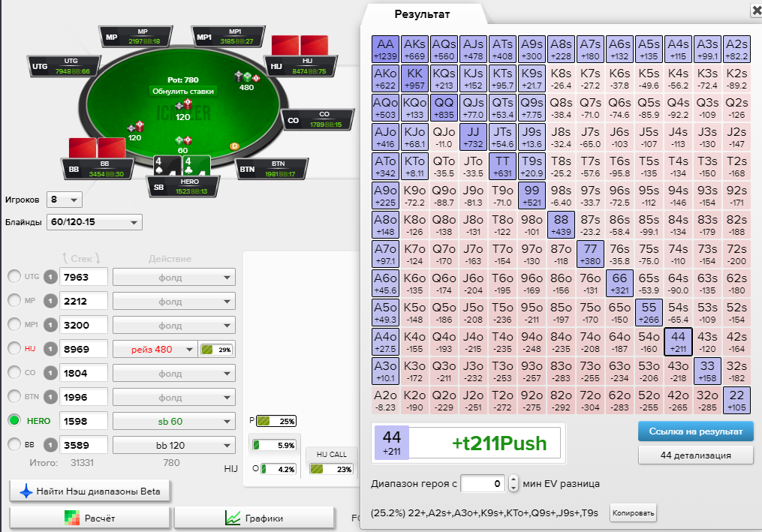Click the circled 1 icon beside UTG stack

50,277
